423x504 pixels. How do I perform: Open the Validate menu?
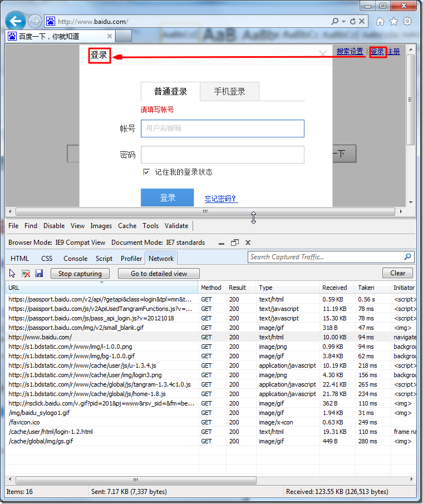pyautogui.click(x=176, y=226)
